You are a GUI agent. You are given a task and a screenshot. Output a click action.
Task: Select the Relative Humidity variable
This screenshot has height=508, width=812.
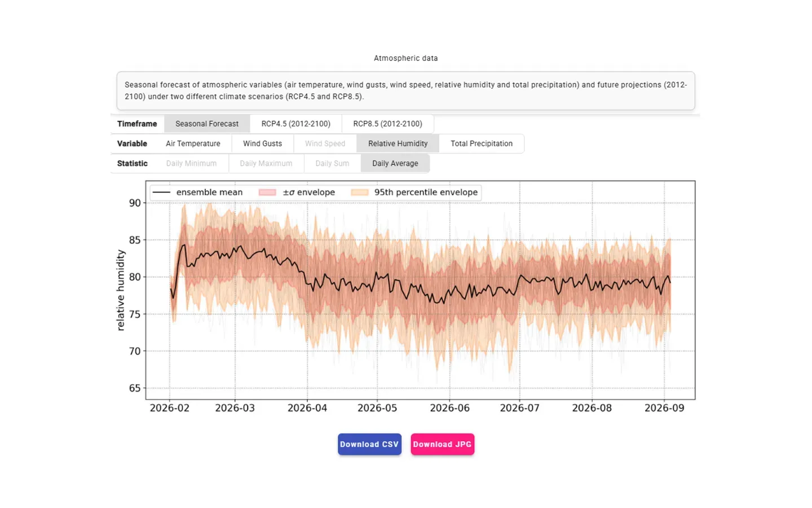(398, 143)
